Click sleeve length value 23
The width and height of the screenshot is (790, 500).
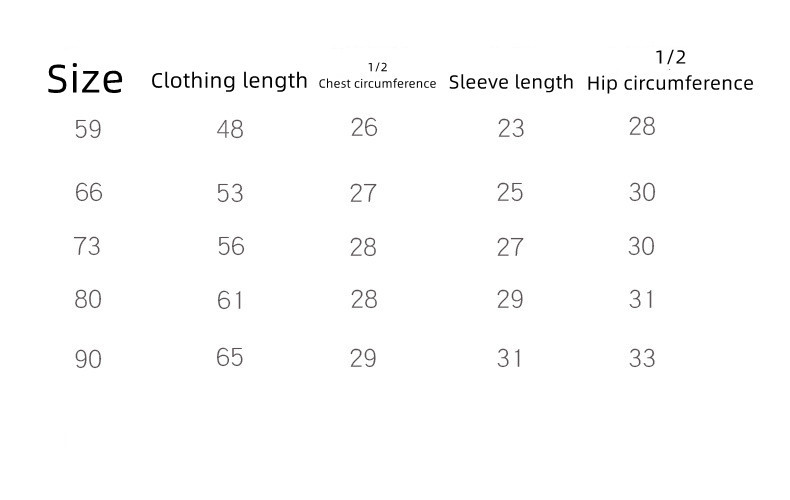[x=510, y=128]
